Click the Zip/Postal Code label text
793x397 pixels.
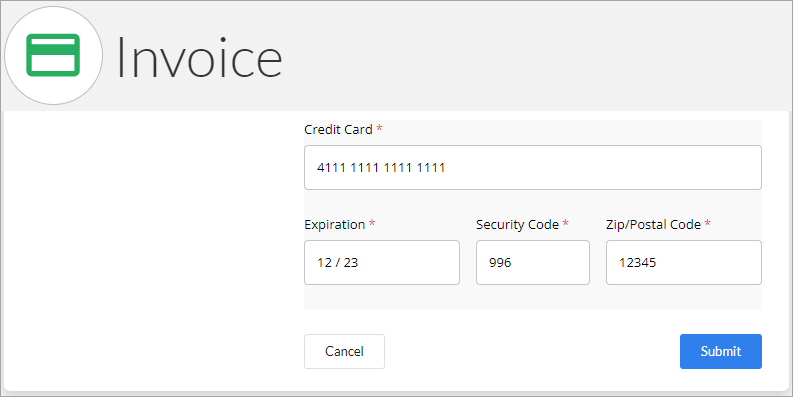coord(653,225)
